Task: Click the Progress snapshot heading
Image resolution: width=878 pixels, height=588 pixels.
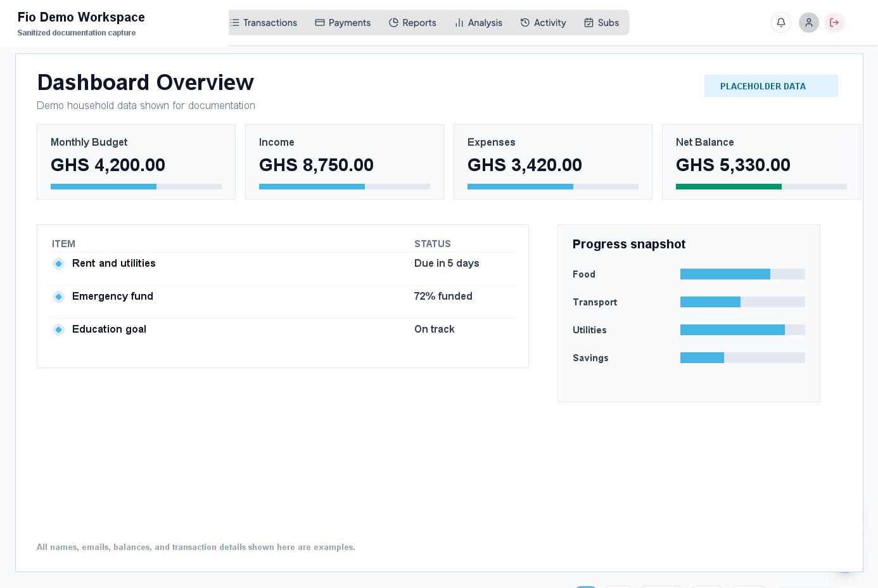Action: (x=629, y=245)
